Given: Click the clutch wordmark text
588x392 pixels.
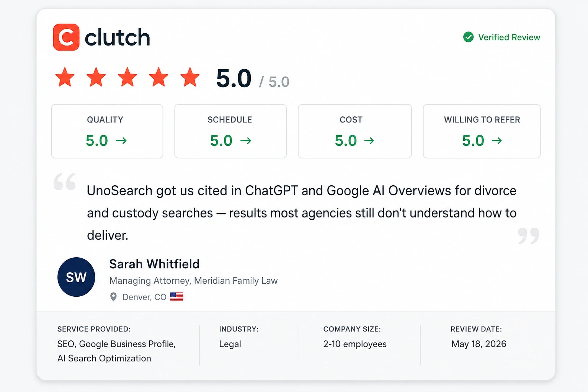Looking at the screenshot, I should (117, 38).
